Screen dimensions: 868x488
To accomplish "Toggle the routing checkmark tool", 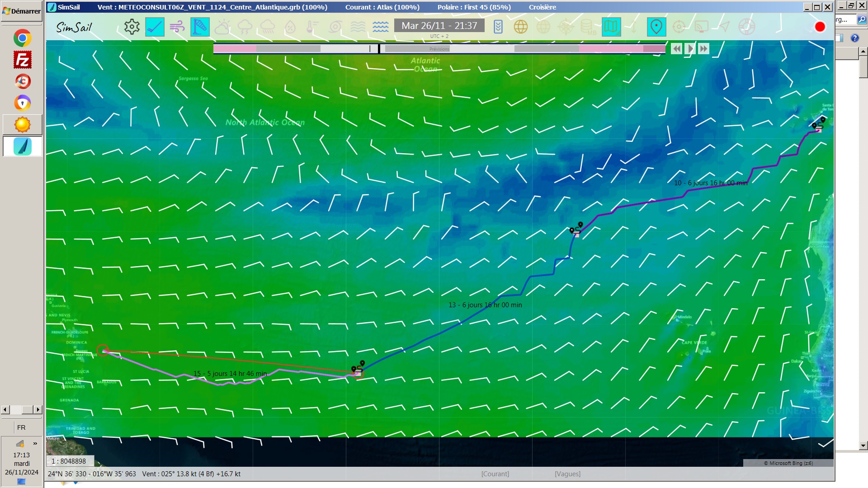I will tap(155, 27).
